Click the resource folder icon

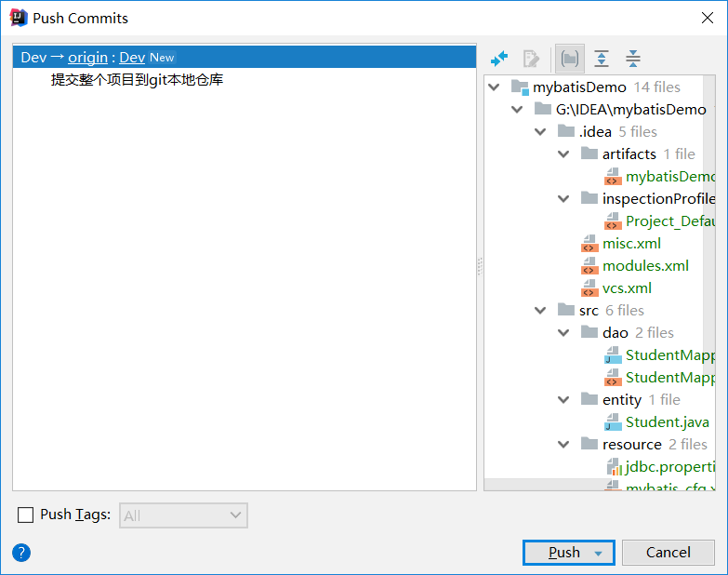[x=589, y=444]
